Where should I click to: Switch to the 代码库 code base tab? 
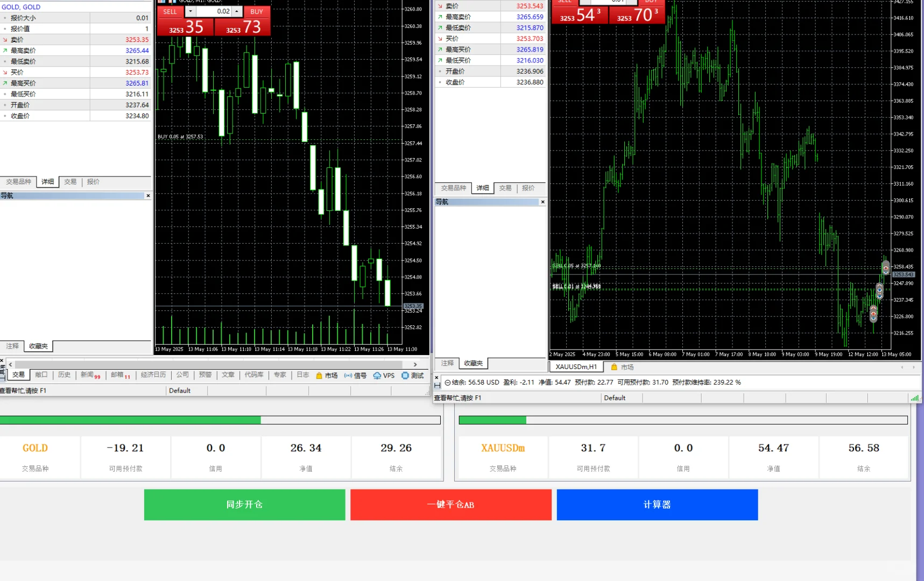[x=254, y=375]
